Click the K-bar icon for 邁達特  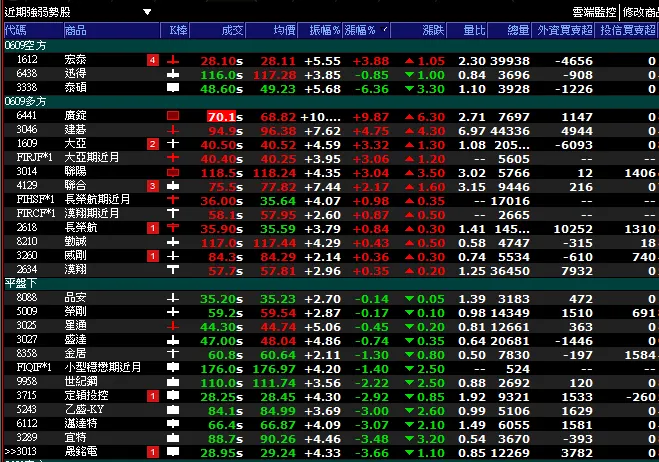tap(173, 424)
